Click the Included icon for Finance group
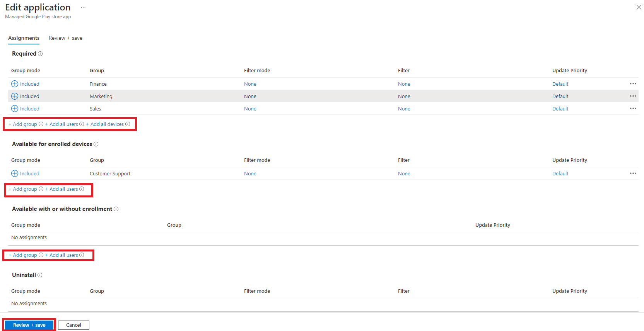This screenshot has width=644, height=331. coord(15,84)
